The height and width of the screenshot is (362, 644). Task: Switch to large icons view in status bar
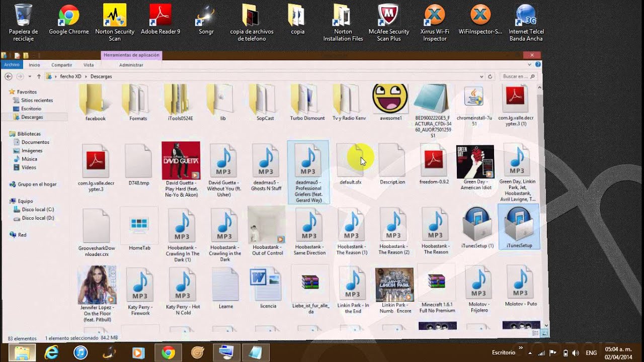pos(544,333)
